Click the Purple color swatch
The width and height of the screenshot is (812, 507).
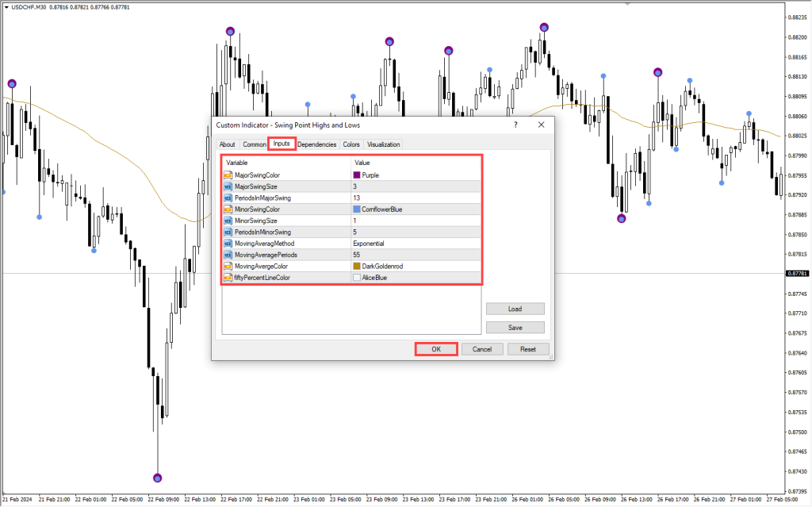[357, 175]
